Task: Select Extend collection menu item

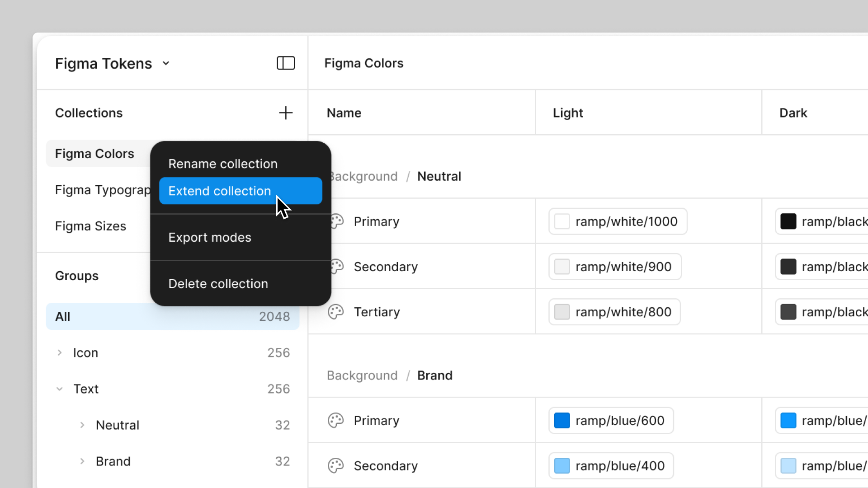Action: [x=220, y=191]
